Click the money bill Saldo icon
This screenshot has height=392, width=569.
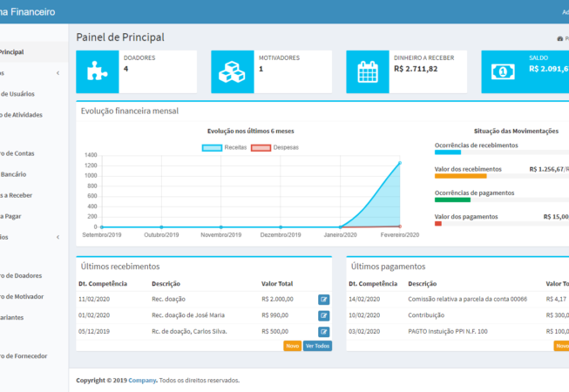502,71
